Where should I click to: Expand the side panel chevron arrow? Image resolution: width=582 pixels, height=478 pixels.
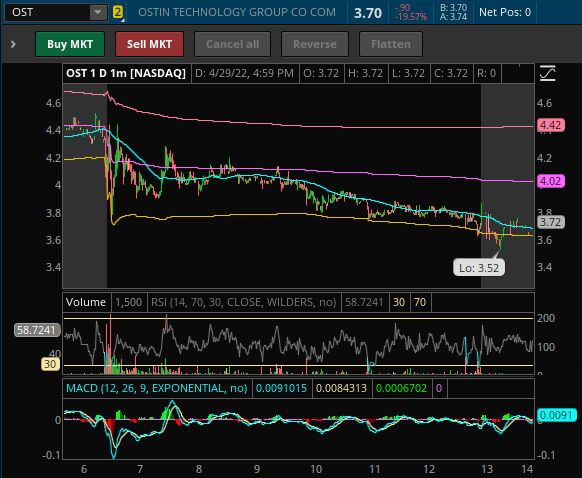click(13, 45)
